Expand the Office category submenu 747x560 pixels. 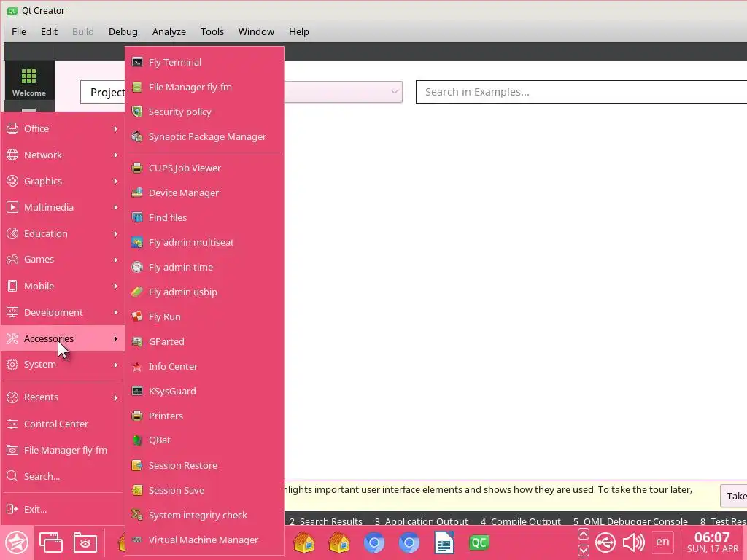63,128
